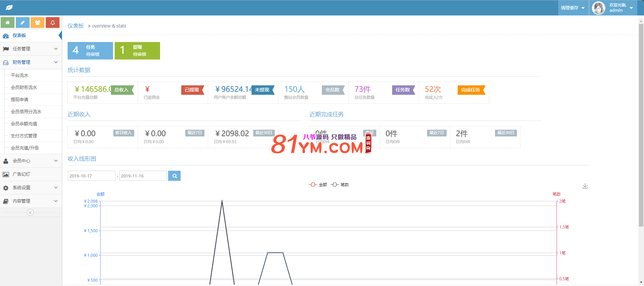Click the start date field 2019-10-17
Viewport: 644px width, 286px height.
pyautogui.click(x=91, y=176)
